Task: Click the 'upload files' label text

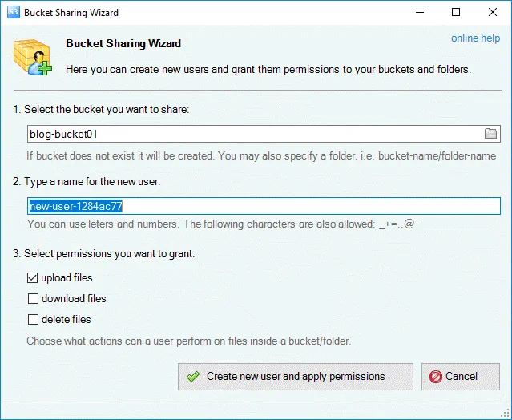Action: click(67, 278)
